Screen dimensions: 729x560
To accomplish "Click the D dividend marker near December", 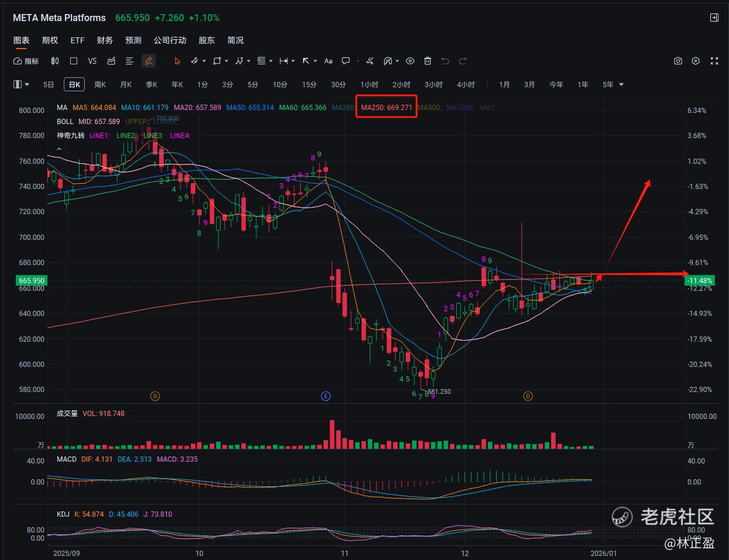I will coord(528,396).
